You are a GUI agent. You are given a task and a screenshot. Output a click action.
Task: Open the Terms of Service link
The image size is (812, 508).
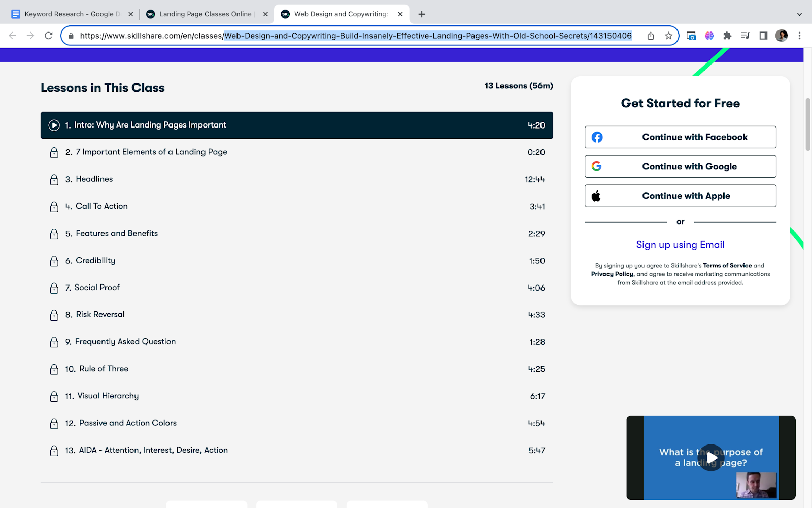point(727,266)
